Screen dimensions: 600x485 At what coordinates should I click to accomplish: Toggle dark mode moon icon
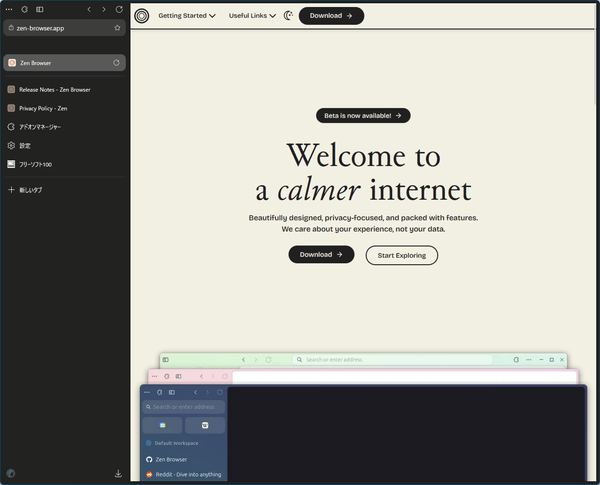[288, 16]
